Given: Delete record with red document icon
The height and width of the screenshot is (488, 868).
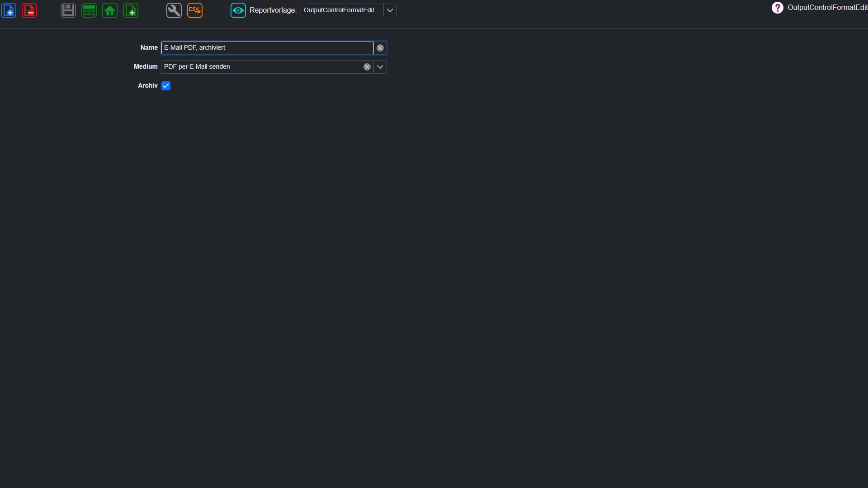Looking at the screenshot, I should click(x=29, y=10).
